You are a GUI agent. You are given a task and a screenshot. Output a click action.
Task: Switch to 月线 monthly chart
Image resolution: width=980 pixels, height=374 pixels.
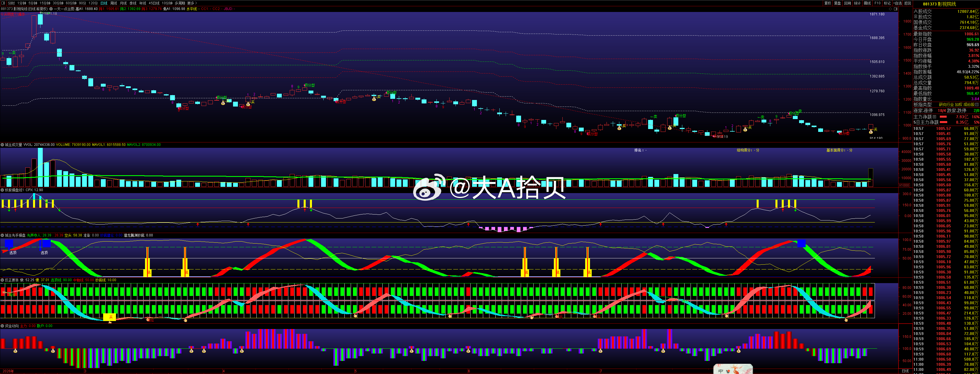click(123, 3)
